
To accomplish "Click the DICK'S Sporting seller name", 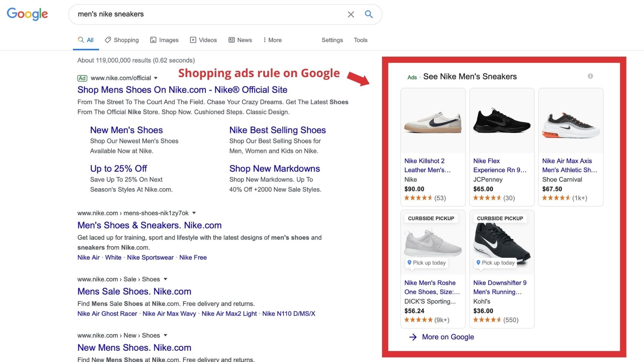I will [430, 301].
